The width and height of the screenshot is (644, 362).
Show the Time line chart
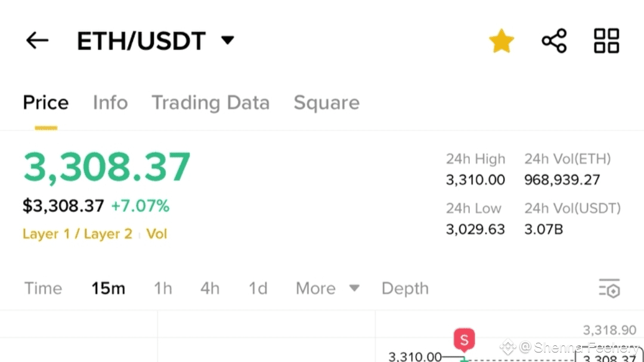coord(43,289)
